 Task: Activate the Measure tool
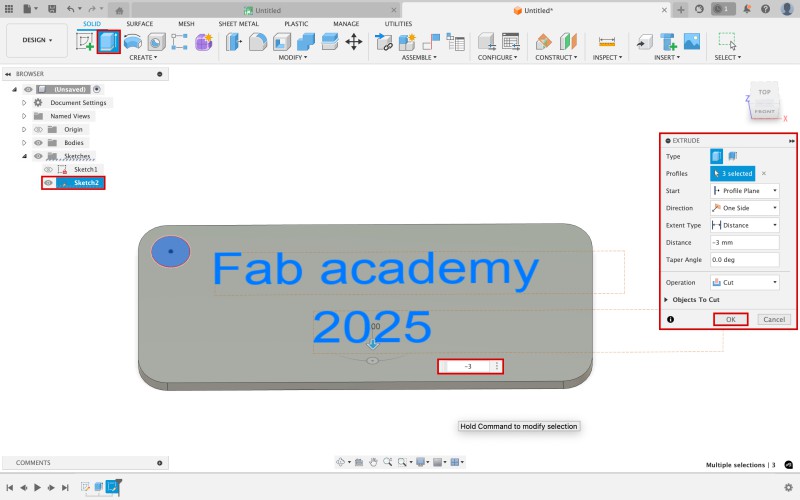click(x=607, y=42)
